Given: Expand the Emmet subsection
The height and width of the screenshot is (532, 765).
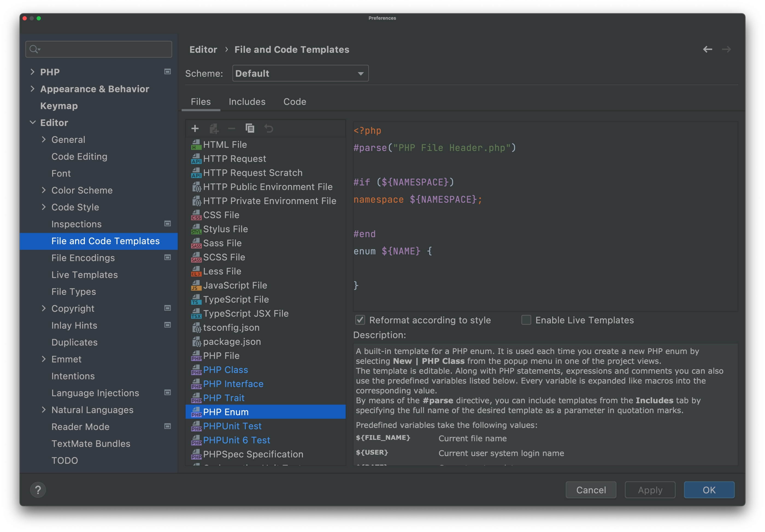Looking at the screenshot, I should [x=44, y=359].
